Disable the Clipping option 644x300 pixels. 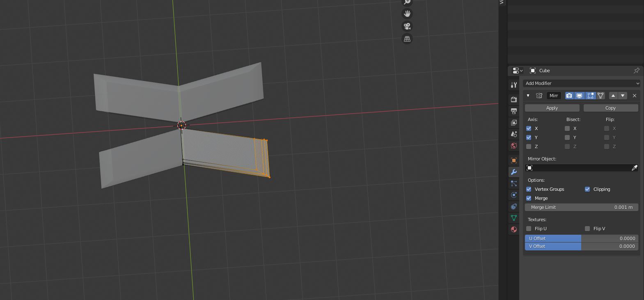point(587,189)
